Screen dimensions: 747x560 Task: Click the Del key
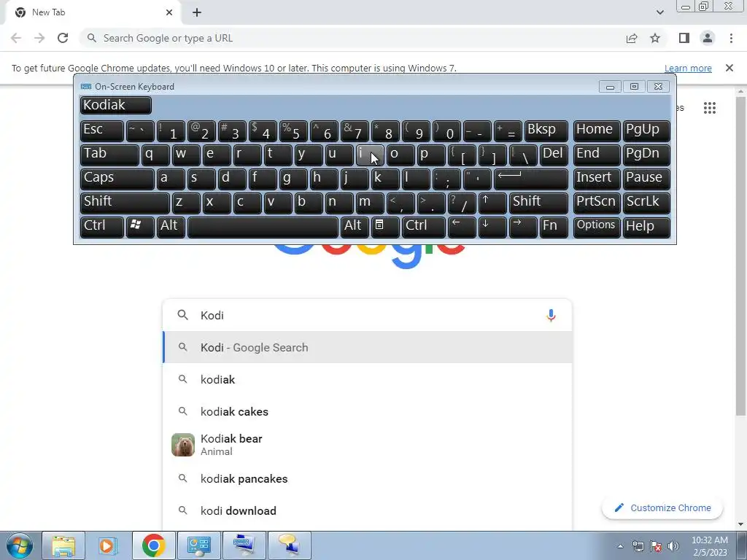point(554,155)
